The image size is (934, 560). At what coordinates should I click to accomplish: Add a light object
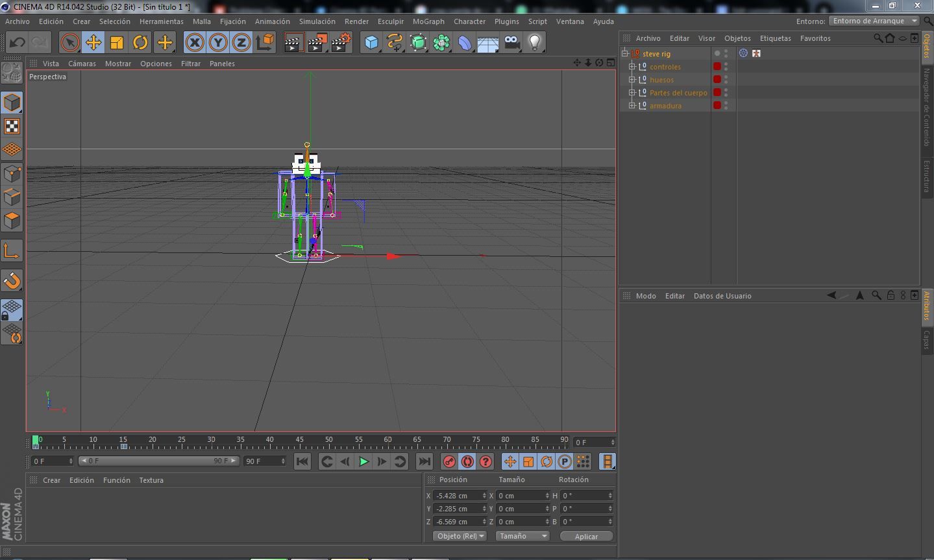(535, 43)
